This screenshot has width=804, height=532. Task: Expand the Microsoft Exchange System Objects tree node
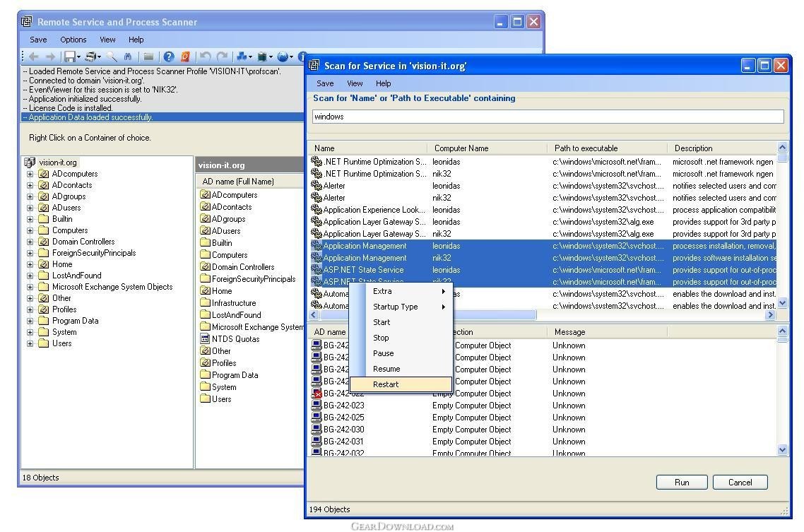coord(30,287)
